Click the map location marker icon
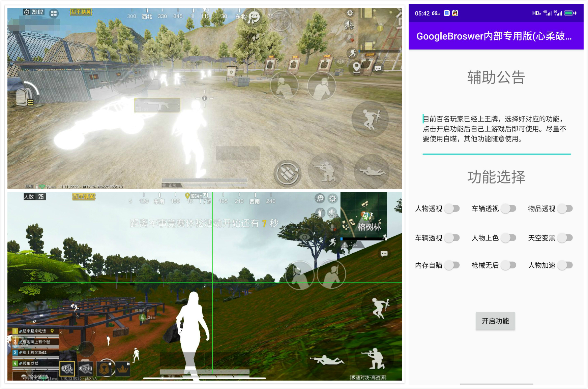588x389 pixels. (x=356, y=67)
